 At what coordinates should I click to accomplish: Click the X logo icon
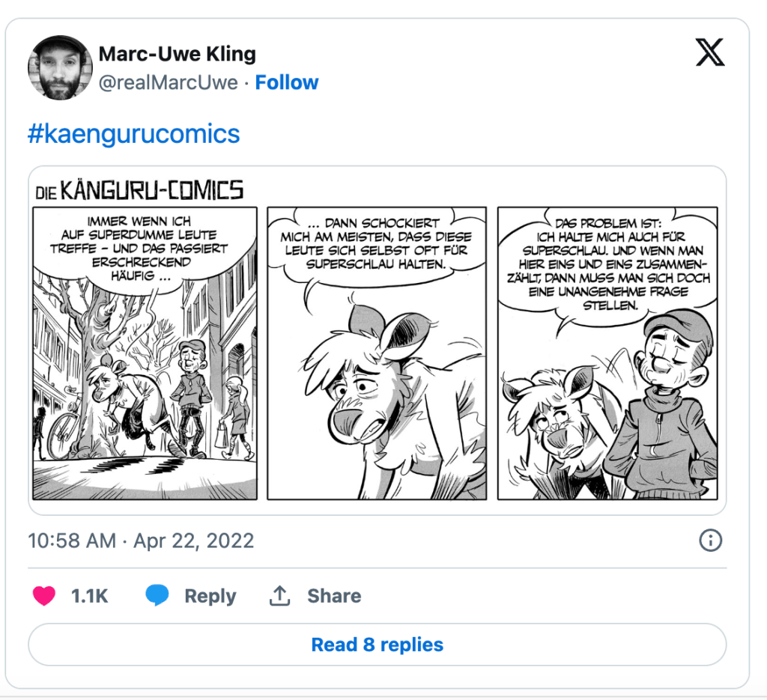click(x=709, y=53)
